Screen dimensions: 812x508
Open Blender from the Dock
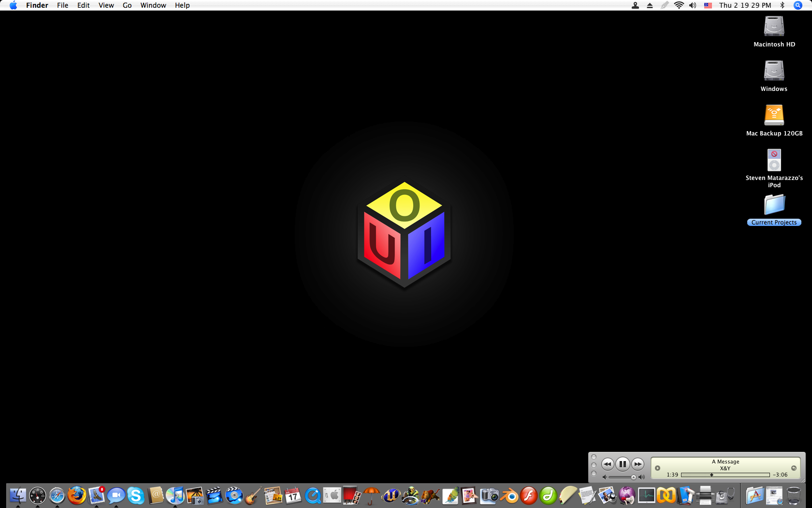(509, 495)
